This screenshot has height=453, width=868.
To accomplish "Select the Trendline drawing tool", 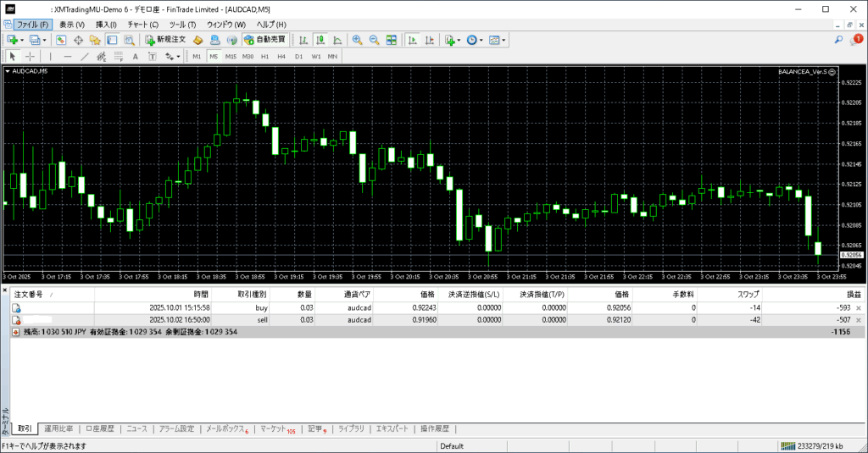I will click(85, 57).
